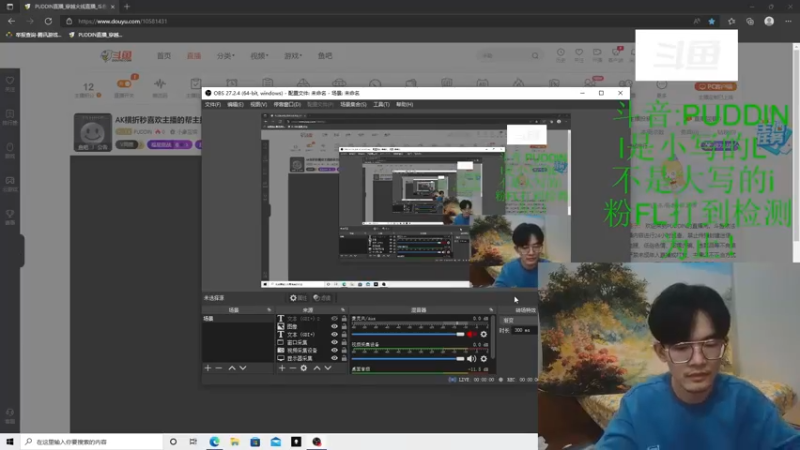Expand the 分类 dropdown on Douyu
The width and height of the screenshot is (800, 450).
226,56
